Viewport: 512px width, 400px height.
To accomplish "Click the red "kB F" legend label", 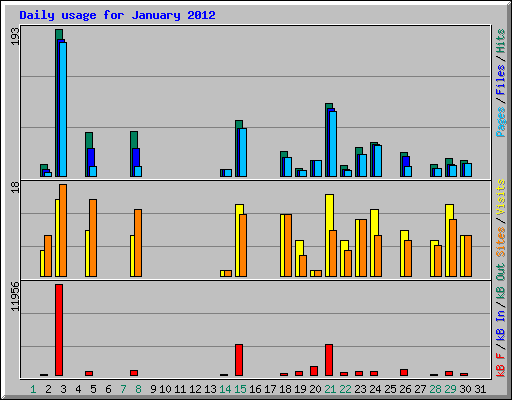I will 501,364.
